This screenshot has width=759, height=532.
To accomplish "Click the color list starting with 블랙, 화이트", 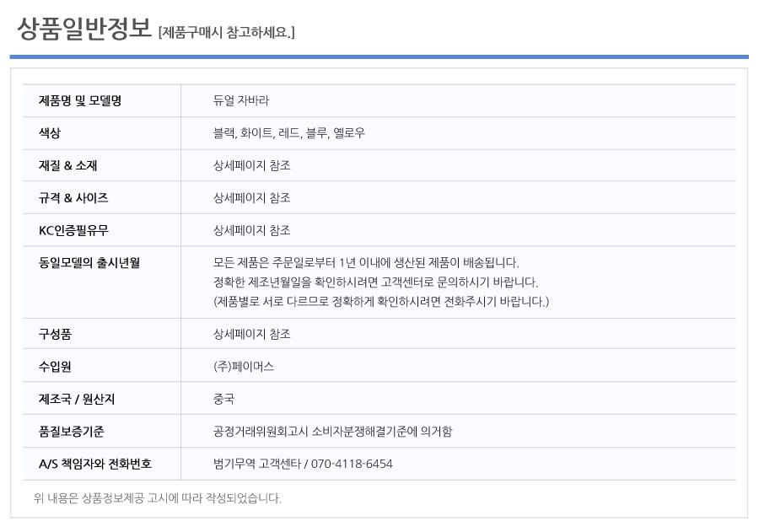I will (x=289, y=133).
